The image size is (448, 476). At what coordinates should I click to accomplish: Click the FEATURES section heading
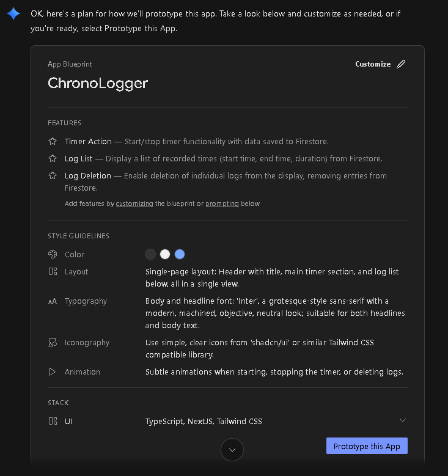[64, 123]
